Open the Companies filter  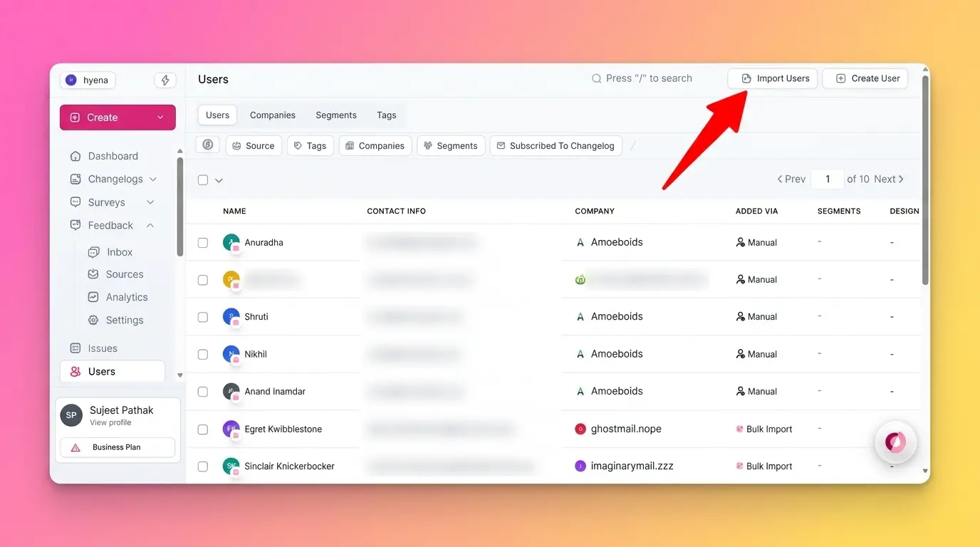(x=375, y=145)
